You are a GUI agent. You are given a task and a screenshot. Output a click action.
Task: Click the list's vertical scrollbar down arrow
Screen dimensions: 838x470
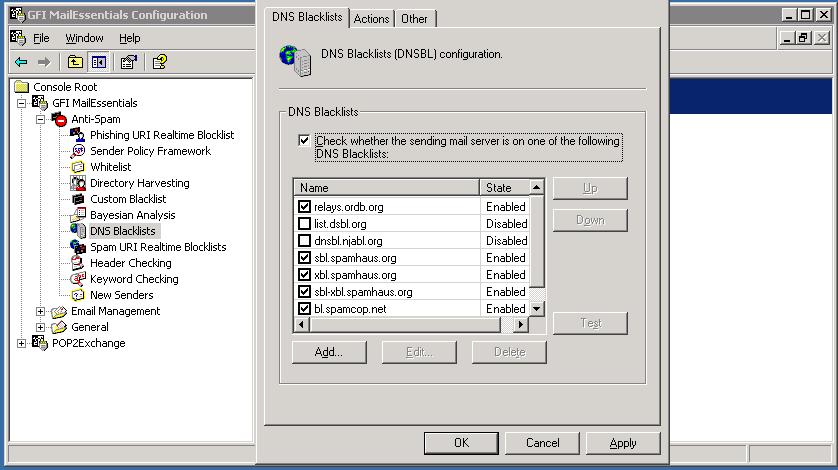coord(536,309)
